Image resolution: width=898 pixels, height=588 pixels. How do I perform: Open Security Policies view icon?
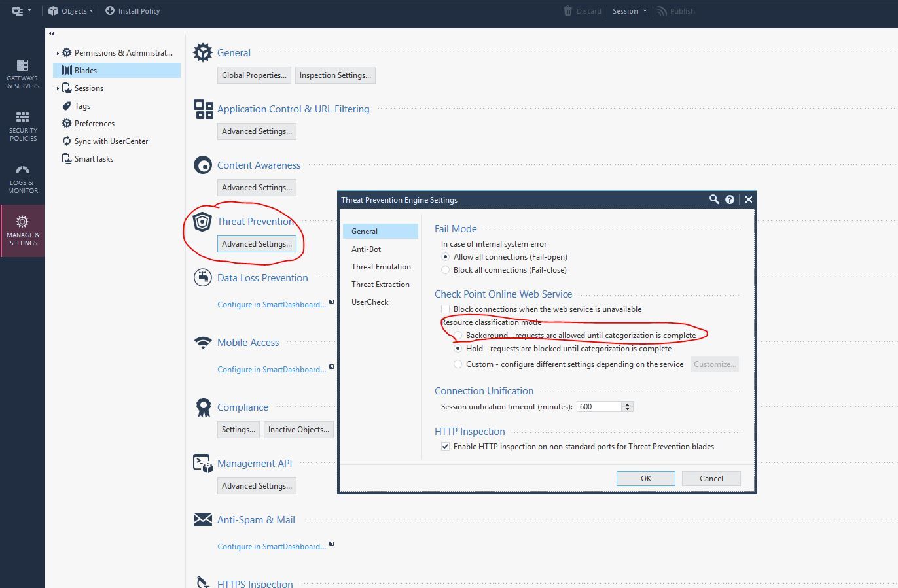(x=23, y=125)
